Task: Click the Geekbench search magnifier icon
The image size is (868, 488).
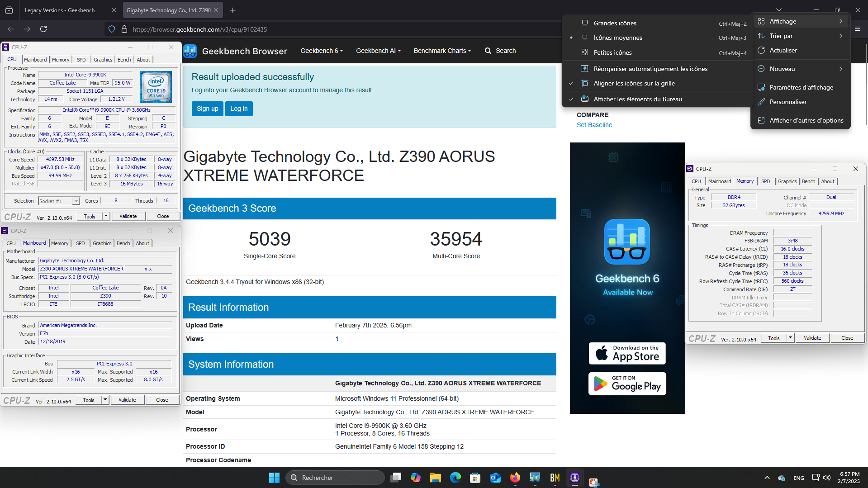Action: tap(488, 51)
